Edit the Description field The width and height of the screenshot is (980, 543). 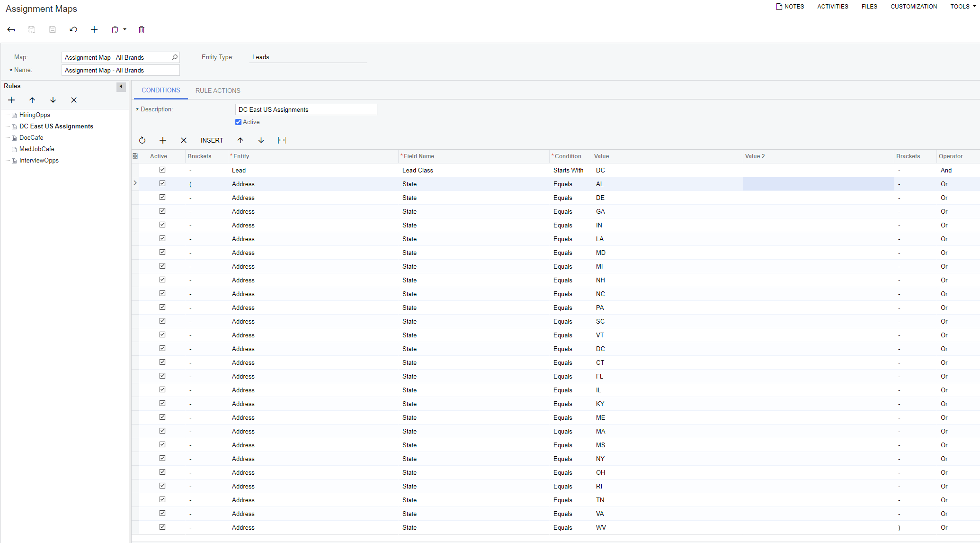click(x=306, y=109)
